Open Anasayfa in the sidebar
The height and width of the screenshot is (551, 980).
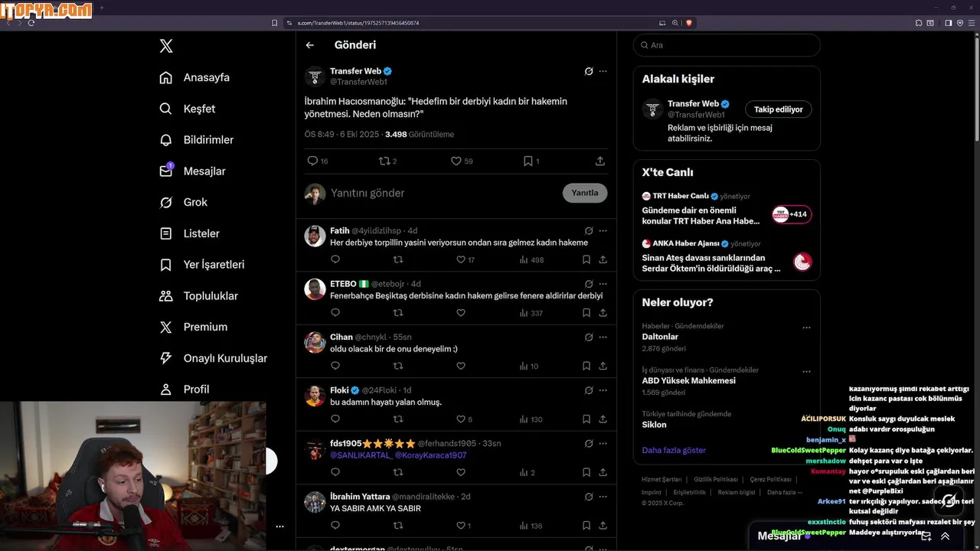click(194, 77)
